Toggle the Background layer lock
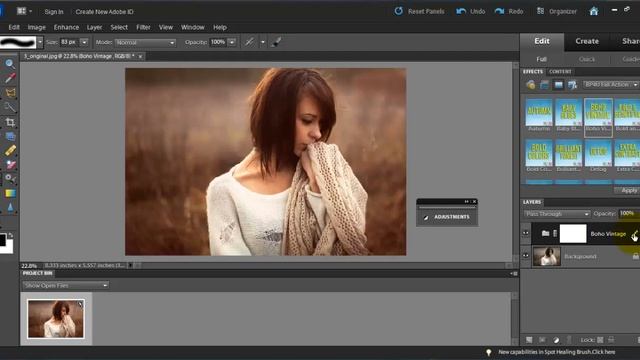 click(636, 256)
